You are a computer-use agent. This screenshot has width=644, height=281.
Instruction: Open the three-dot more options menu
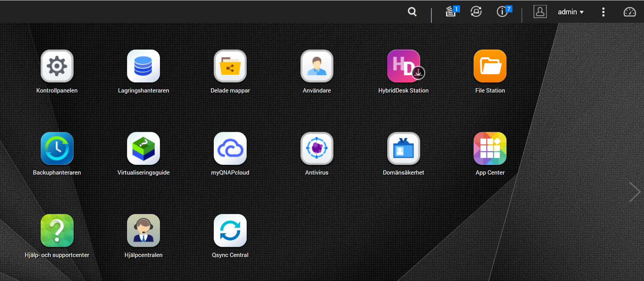point(603,12)
